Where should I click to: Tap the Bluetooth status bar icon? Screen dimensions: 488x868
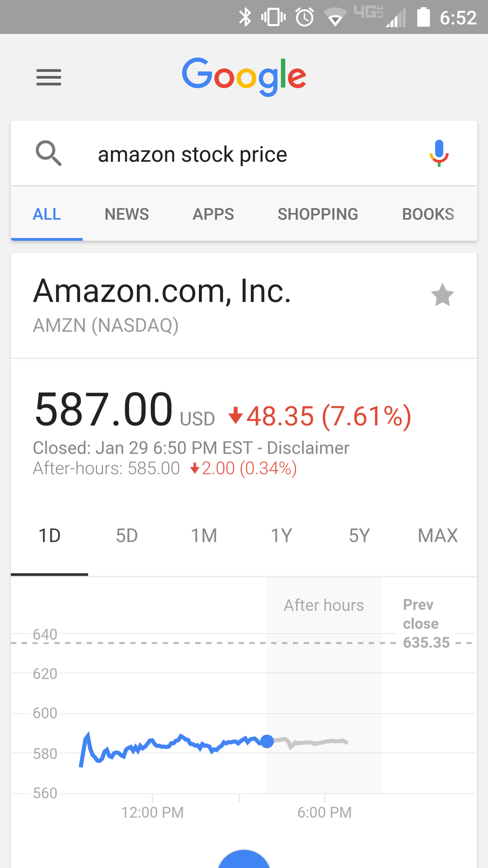tap(245, 17)
